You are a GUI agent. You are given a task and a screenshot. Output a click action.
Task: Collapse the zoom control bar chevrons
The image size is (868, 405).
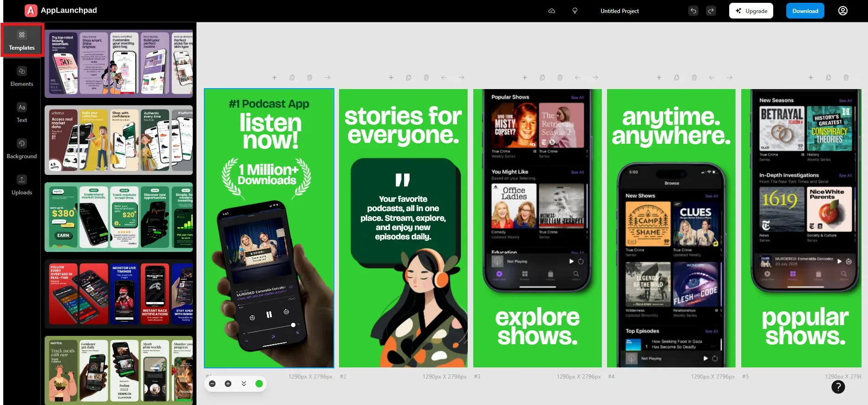[244, 384]
